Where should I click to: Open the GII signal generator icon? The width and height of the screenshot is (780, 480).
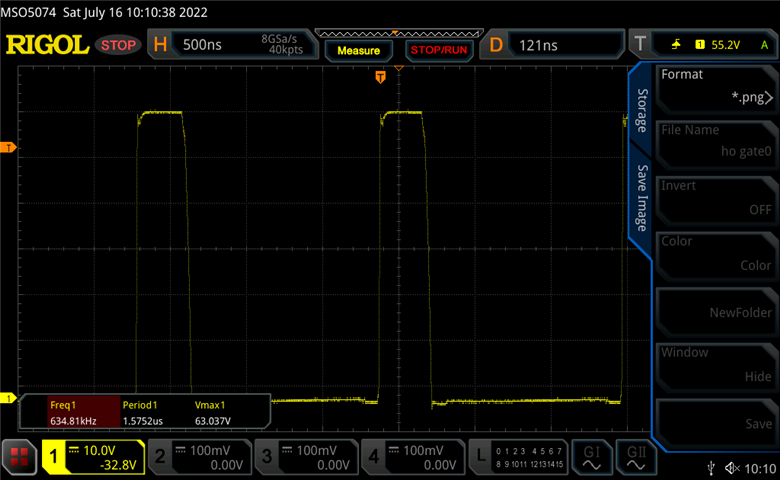pyautogui.click(x=636, y=457)
